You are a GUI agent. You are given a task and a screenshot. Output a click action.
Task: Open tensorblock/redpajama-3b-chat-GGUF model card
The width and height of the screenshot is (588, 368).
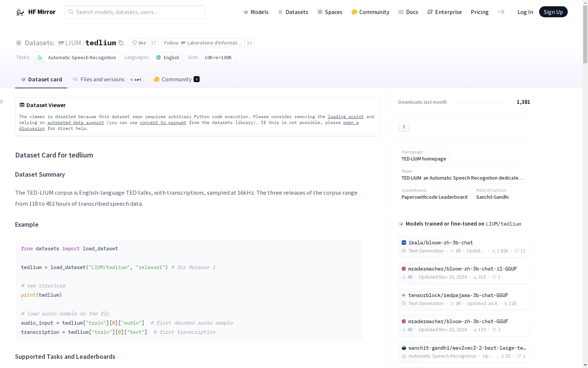(464, 299)
